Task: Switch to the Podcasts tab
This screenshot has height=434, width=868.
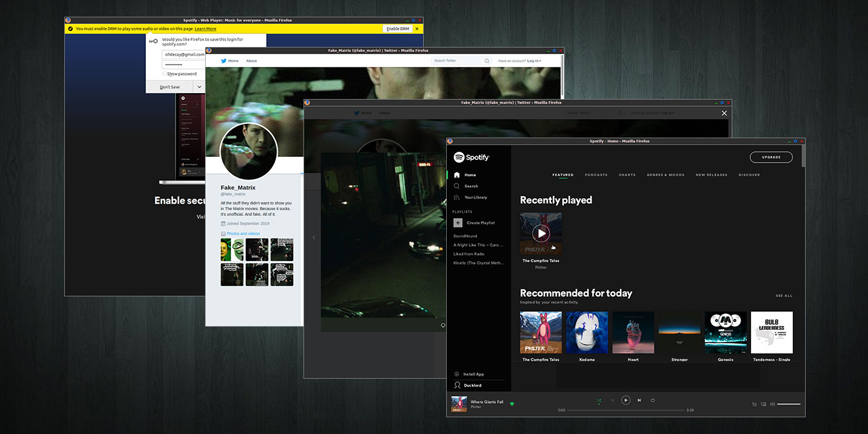Action: (596, 175)
